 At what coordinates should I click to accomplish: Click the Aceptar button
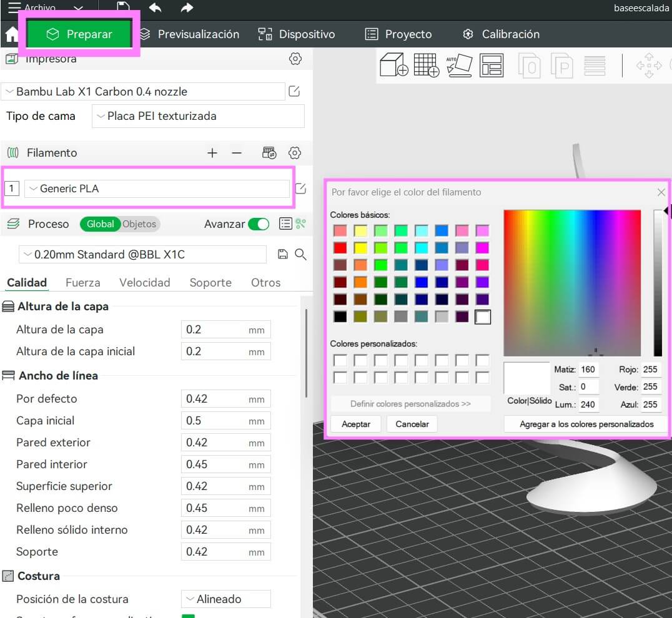click(x=356, y=424)
